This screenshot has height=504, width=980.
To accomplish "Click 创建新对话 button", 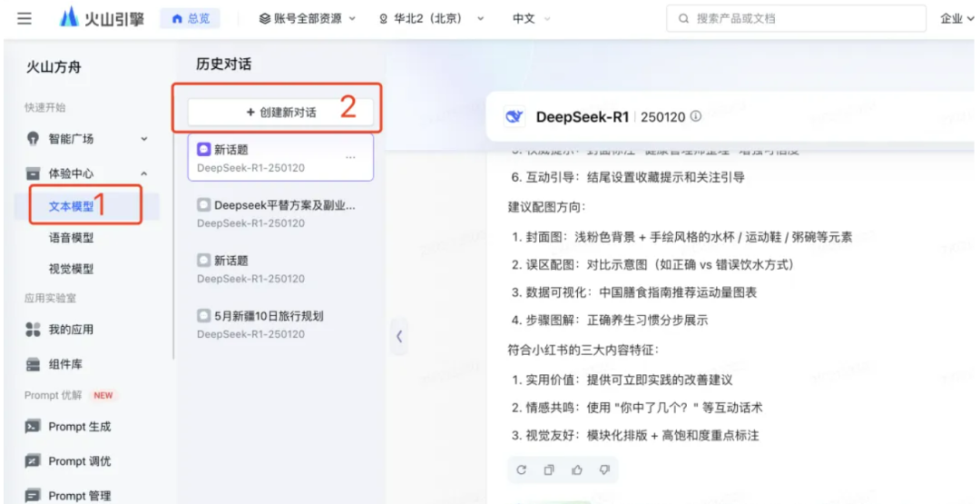I will coord(280,113).
